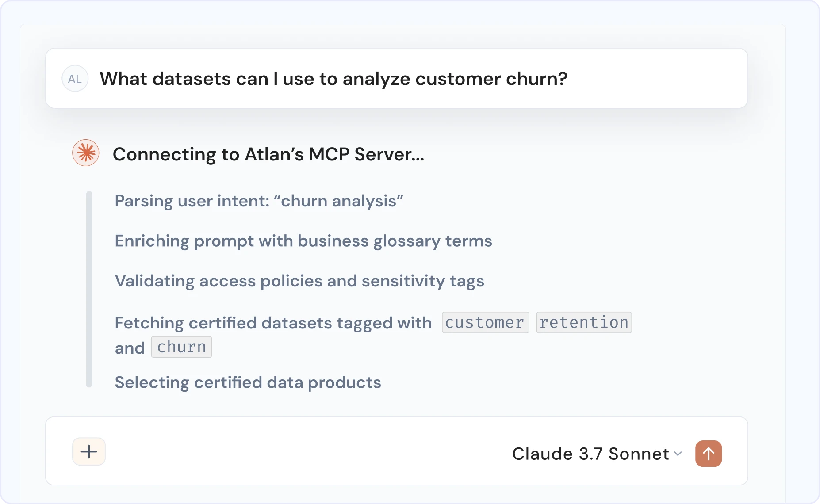Click 'Parsing user intent' step
Viewport: 820px width, 504px height.
click(x=192, y=201)
